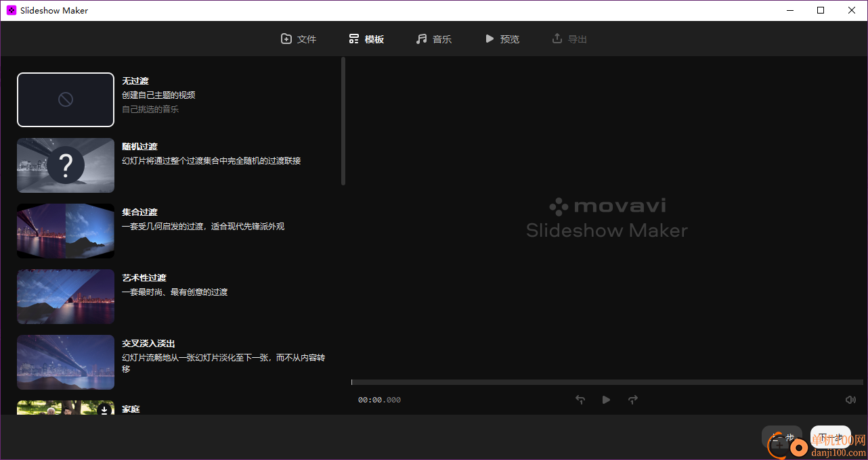Download the 家庭 template via arrow icon

104,410
